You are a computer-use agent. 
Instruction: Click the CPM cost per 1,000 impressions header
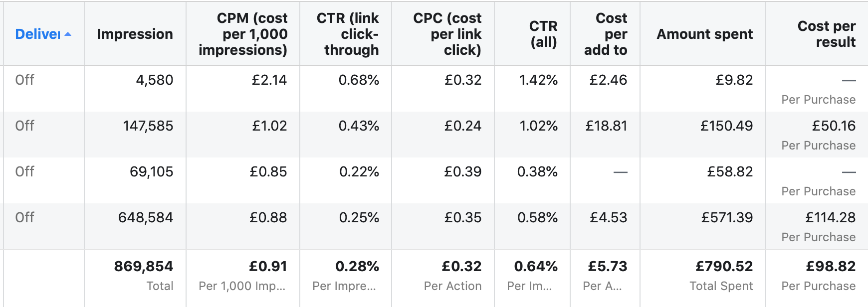point(243,34)
